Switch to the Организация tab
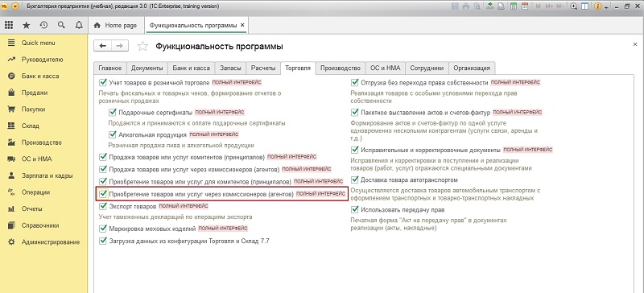This screenshot has height=293, width=644. (x=472, y=68)
